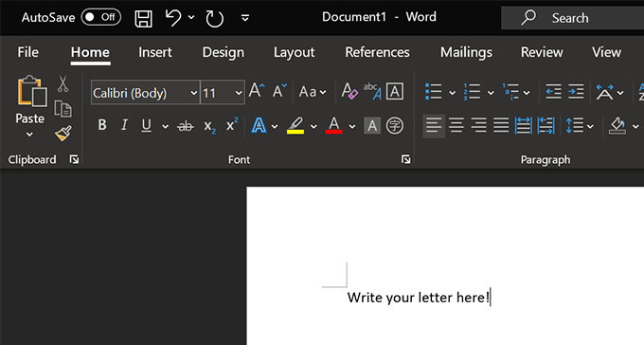Screen dimensions: 644x345
Task: Apply red Font Color
Action: pos(334,125)
